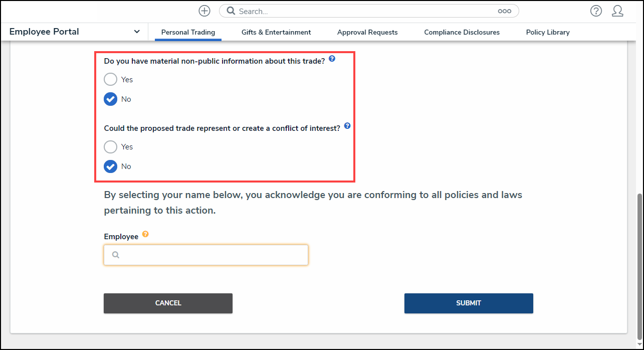Click the help icon beside the non-public information question

pos(332,58)
